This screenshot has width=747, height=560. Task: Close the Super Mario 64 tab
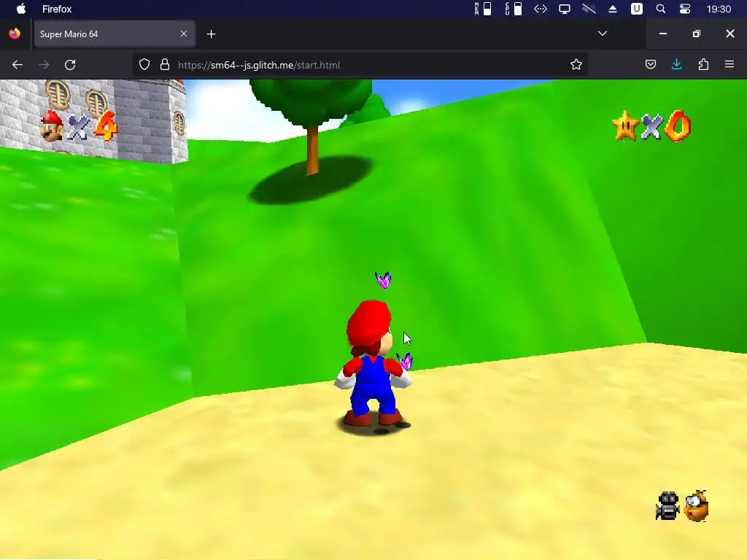coord(183,34)
